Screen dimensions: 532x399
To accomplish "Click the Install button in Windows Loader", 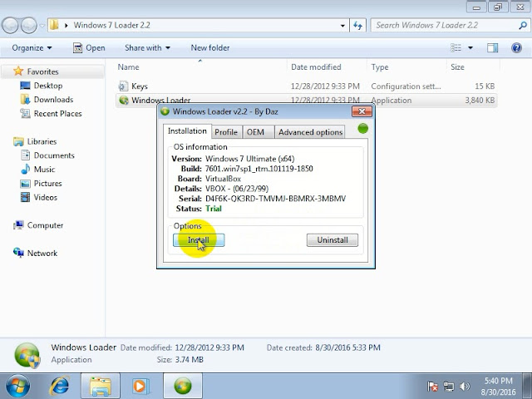I will [199, 240].
